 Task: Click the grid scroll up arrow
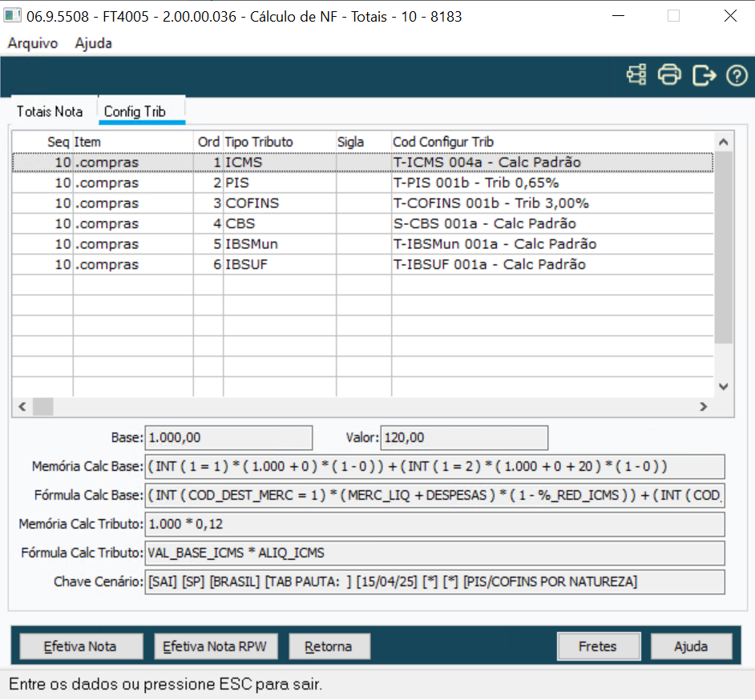[x=723, y=142]
